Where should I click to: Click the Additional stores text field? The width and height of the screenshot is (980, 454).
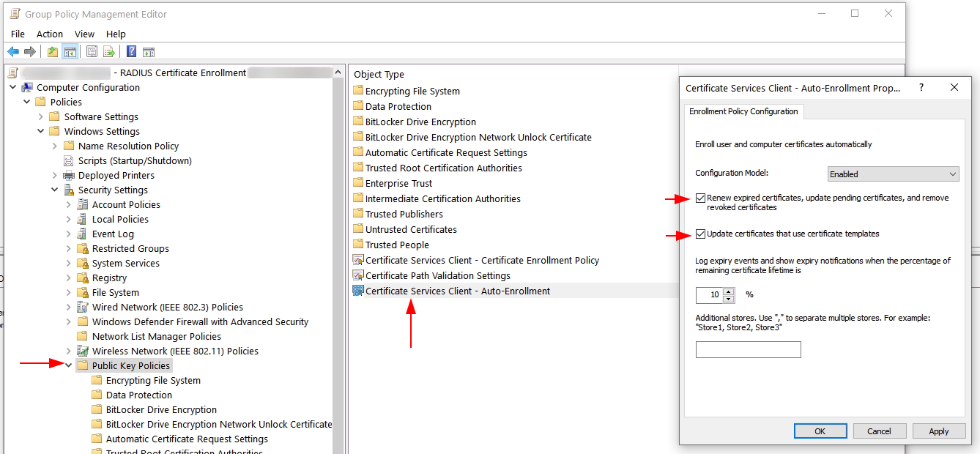748,350
